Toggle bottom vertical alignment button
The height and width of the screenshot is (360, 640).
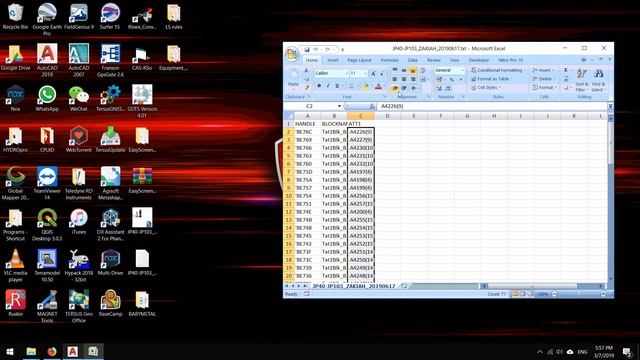tap(413, 71)
